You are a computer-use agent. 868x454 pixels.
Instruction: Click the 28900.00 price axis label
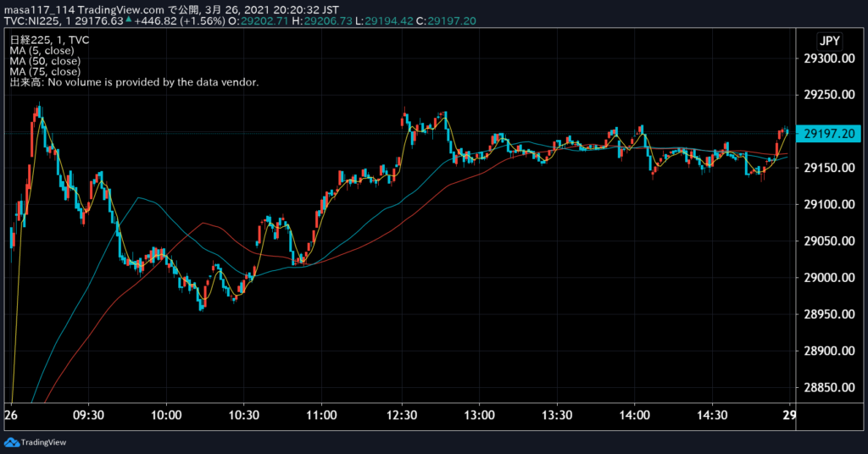click(829, 351)
